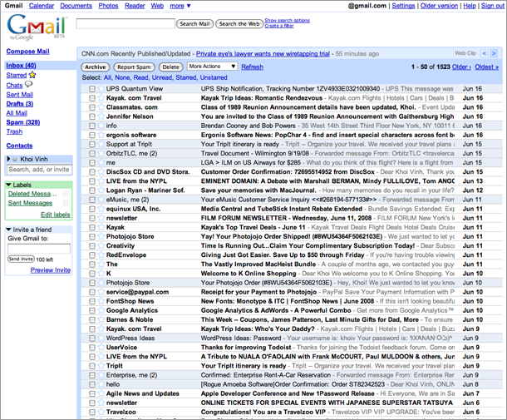Open Reader from top navigation
Viewport: 507px width, 420px height.
pos(135,6)
